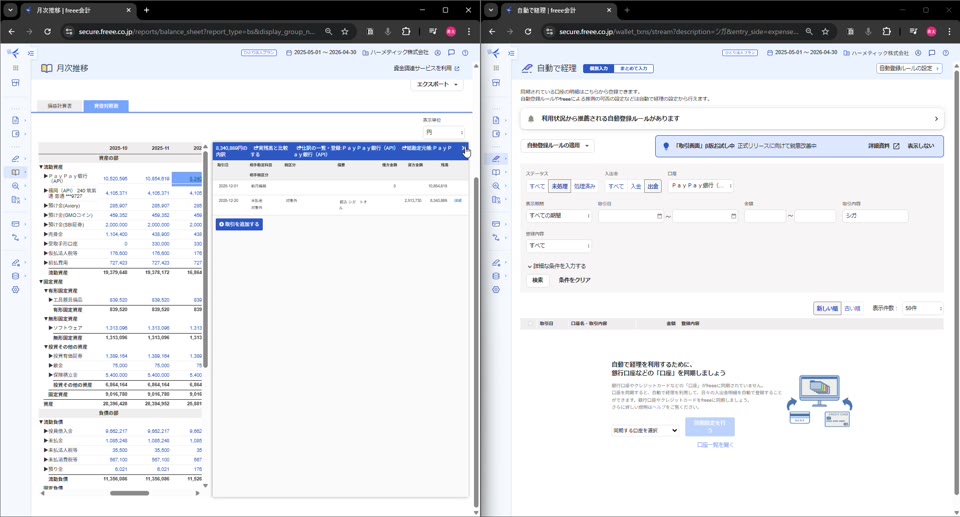Tick the select-all checkbox in transactions table header
This screenshot has height=517, width=960.
pyautogui.click(x=530, y=324)
